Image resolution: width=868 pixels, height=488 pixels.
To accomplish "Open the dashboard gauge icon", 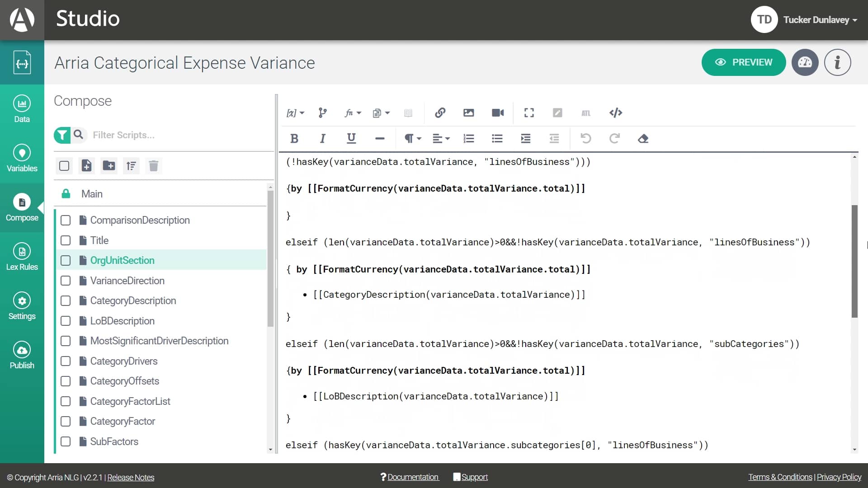I will 805,62.
